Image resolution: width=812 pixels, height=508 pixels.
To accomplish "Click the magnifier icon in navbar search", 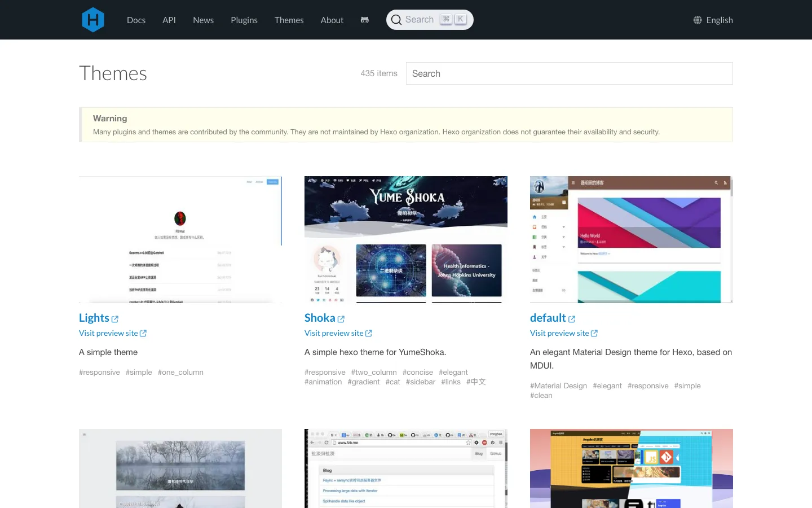I will pyautogui.click(x=396, y=20).
